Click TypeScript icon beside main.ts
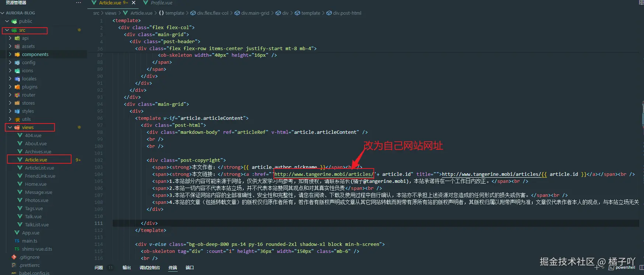 tap(17, 241)
